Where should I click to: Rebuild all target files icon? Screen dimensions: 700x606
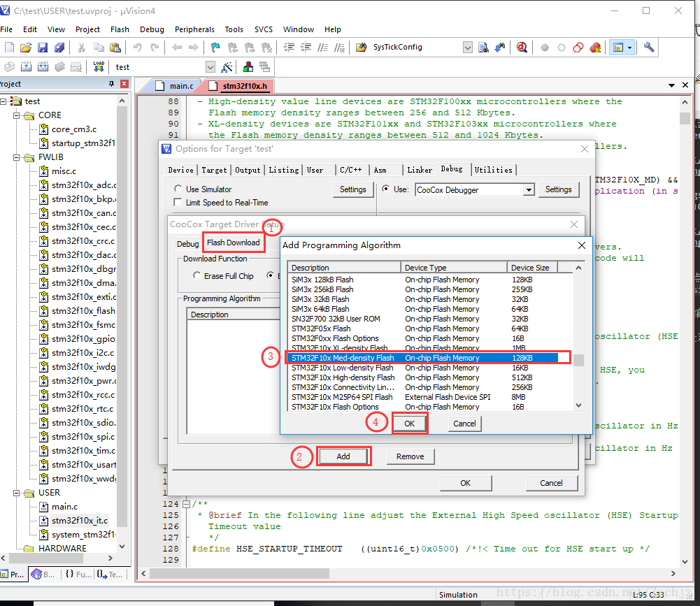tap(43, 67)
